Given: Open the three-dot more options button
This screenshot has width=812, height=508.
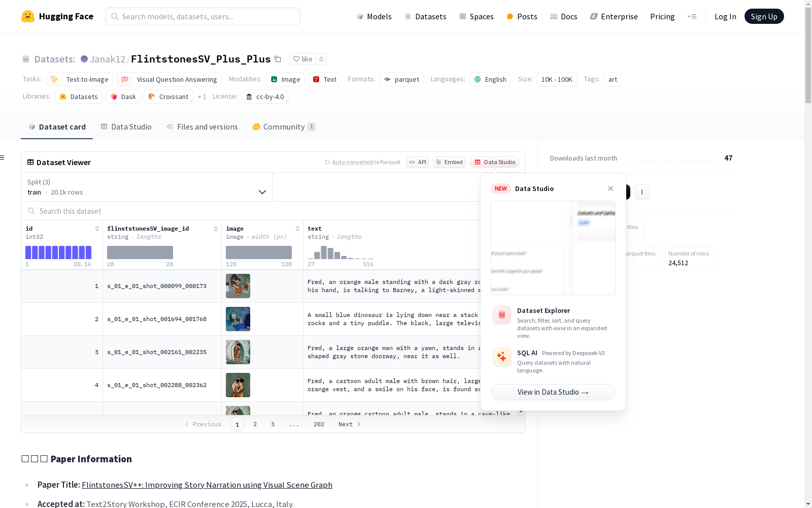Looking at the screenshot, I should click(642, 192).
